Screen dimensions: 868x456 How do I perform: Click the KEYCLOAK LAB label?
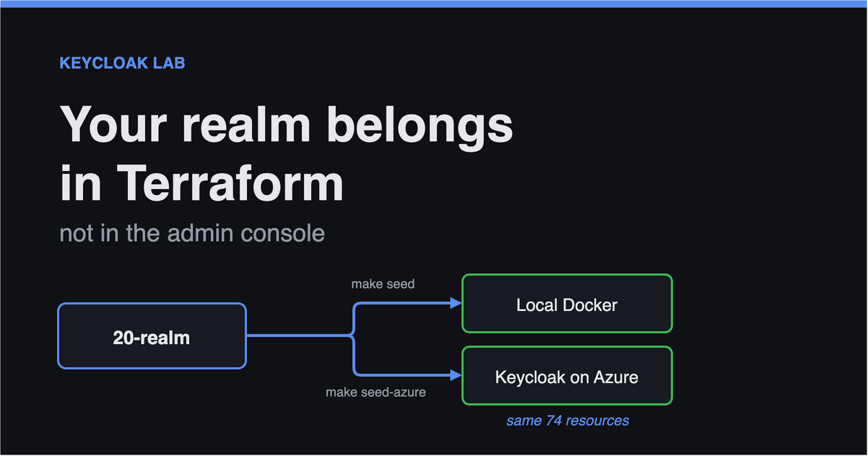pos(122,63)
